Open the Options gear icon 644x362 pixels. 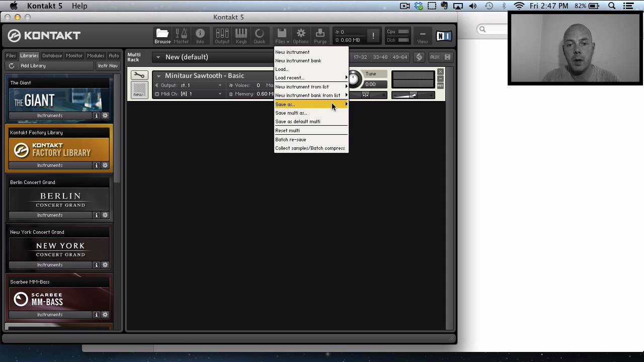pyautogui.click(x=300, y=36)
